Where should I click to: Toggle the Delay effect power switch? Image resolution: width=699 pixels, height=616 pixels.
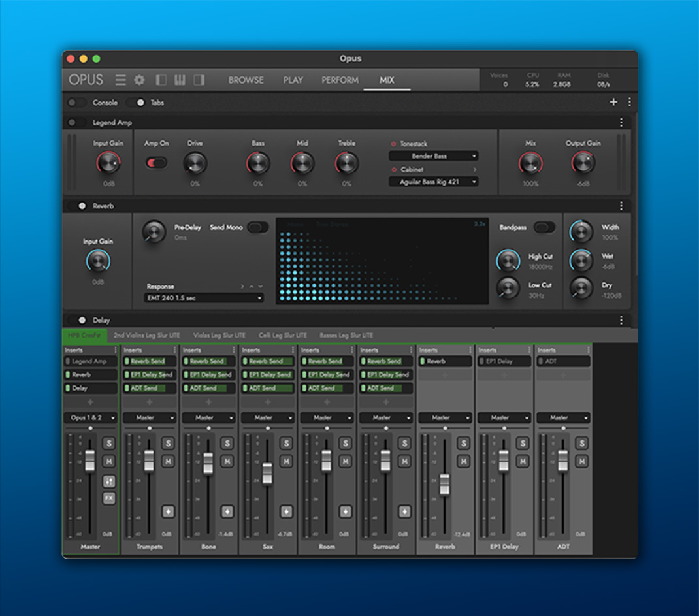pyautogui.click(x=78, y=320)
